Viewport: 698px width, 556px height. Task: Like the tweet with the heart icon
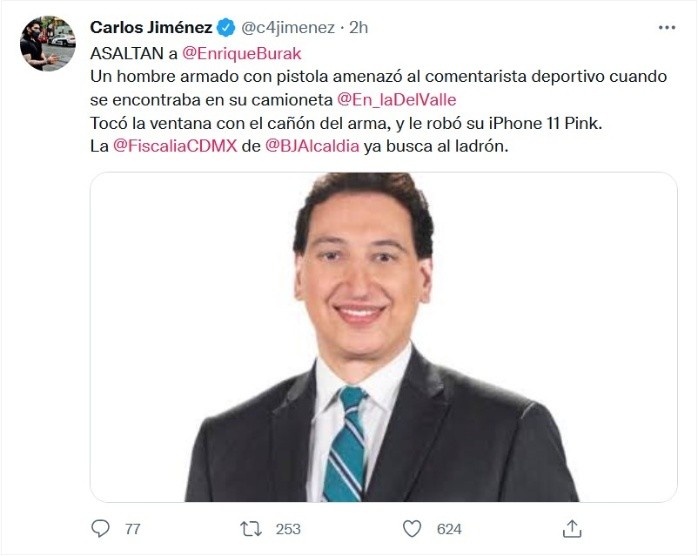pyautogui.click(x=412, y=529)
